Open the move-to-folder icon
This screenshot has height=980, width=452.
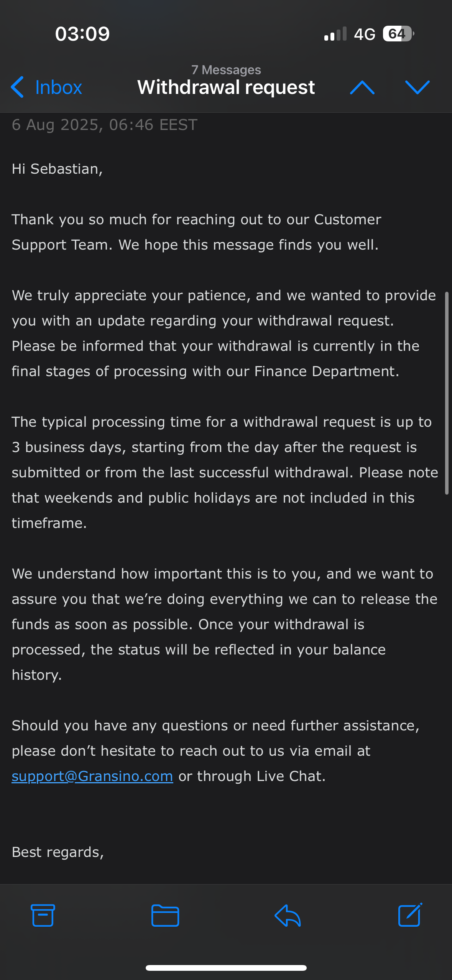tap(165, 915)
